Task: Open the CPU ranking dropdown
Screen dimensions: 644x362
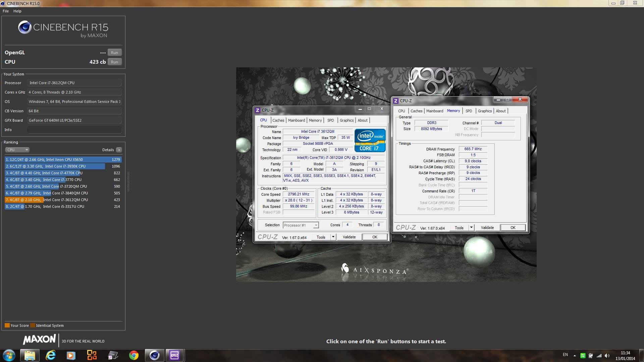Action: tap(17, 150)
